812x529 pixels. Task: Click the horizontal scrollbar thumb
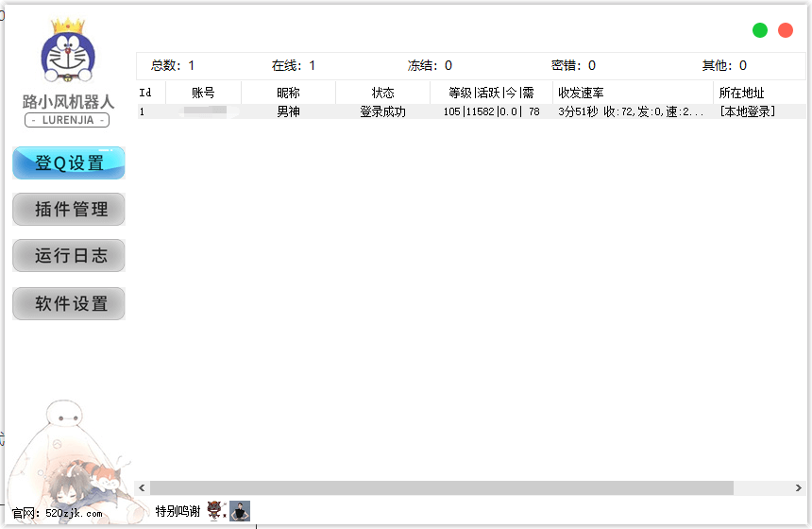tap(441, 488)
